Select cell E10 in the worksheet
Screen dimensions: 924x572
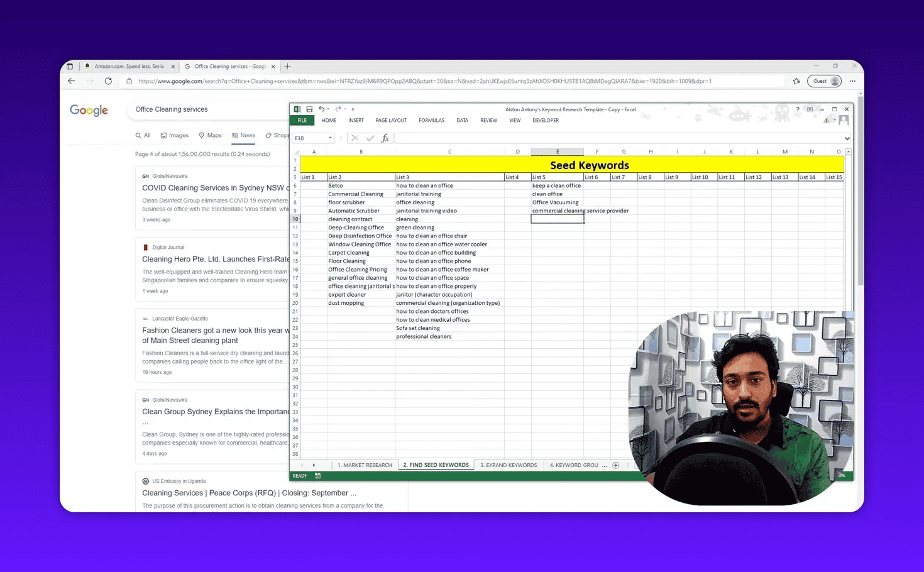point(557,219)
